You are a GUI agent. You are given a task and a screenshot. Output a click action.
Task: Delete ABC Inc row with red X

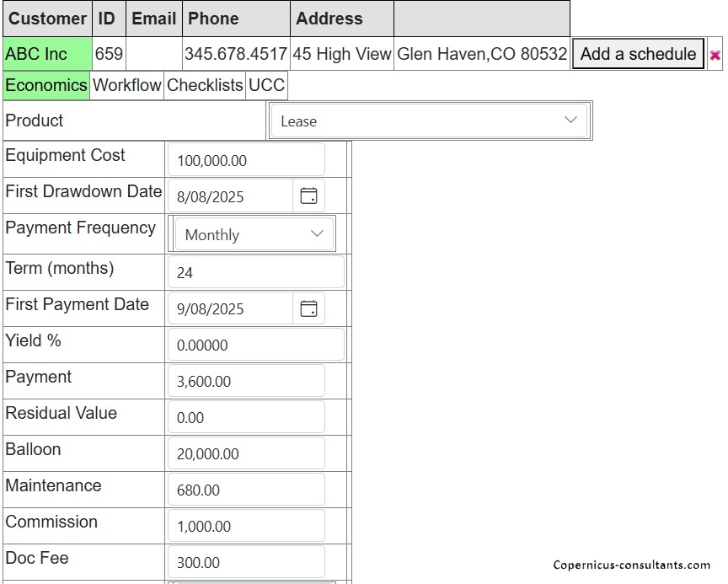point(715,56)
